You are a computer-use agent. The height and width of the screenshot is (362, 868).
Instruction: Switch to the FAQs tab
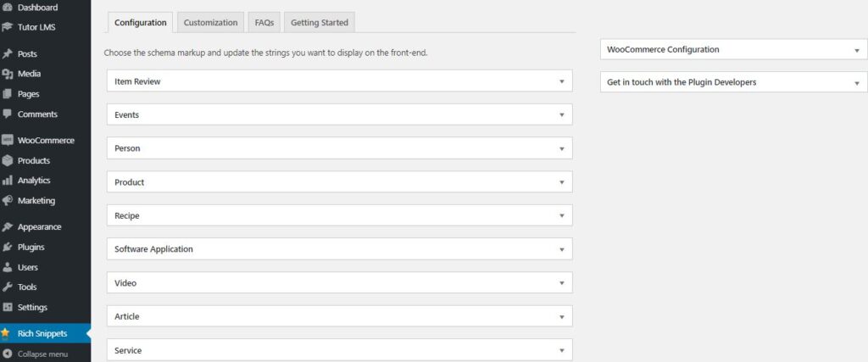click(x=264, y=23)
